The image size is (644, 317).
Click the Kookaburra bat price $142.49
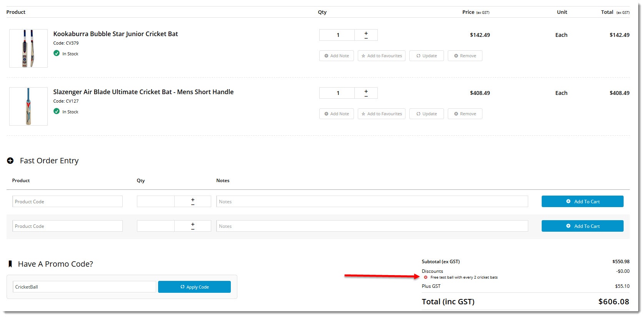480,35
